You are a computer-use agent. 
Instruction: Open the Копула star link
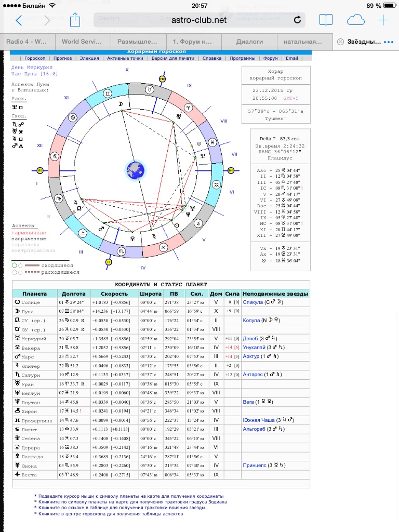(x=251, y=320)
